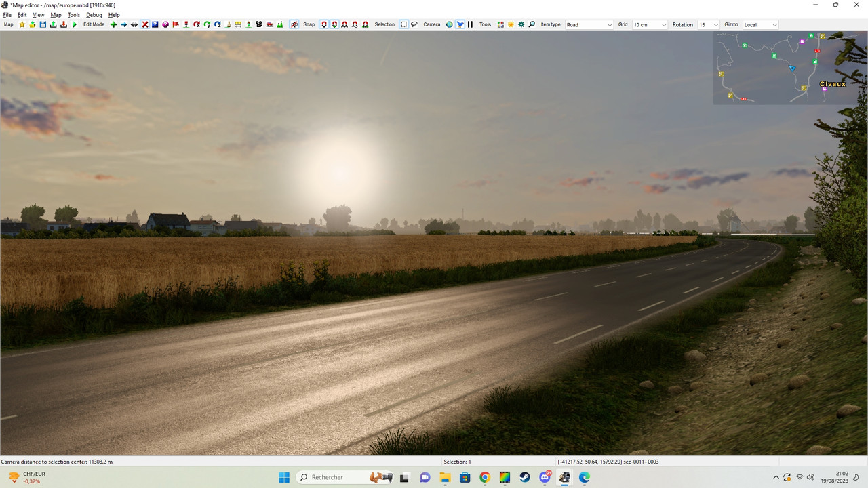Click the red vehicle icon in edit toolbar
Screen dimensions: 868x488
point(269,24)
